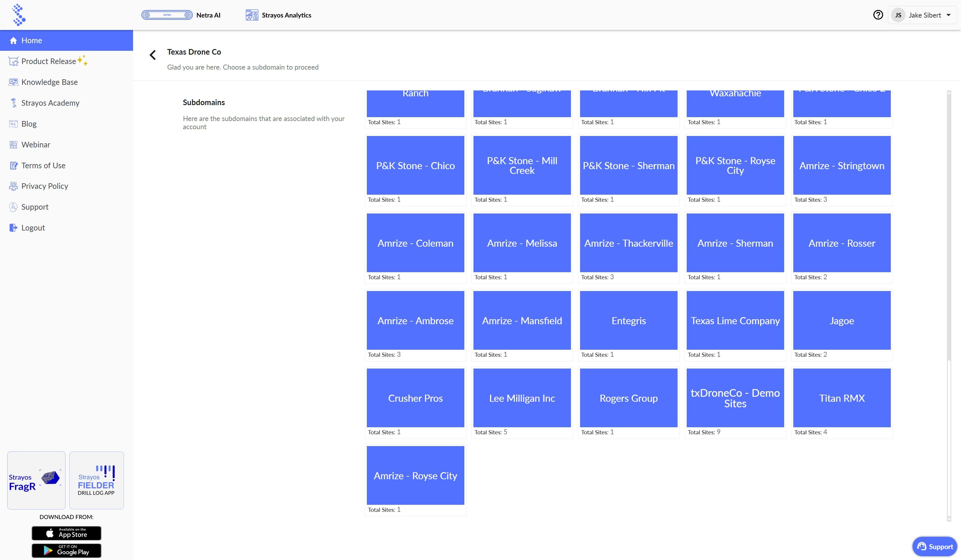
Task: Open the partially visible Waxahachie subdomain card
Action: coord(735,104)
